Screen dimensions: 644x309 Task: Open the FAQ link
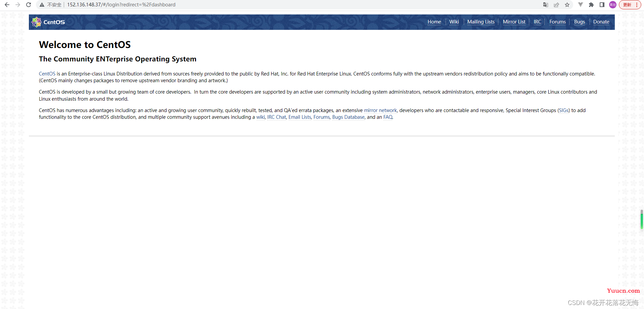(388, 117)
